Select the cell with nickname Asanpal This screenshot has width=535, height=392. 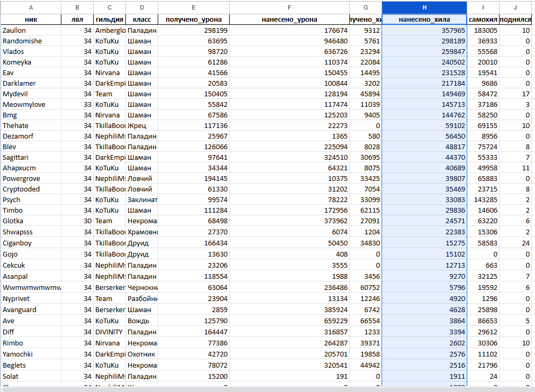(x=31, y=276)
